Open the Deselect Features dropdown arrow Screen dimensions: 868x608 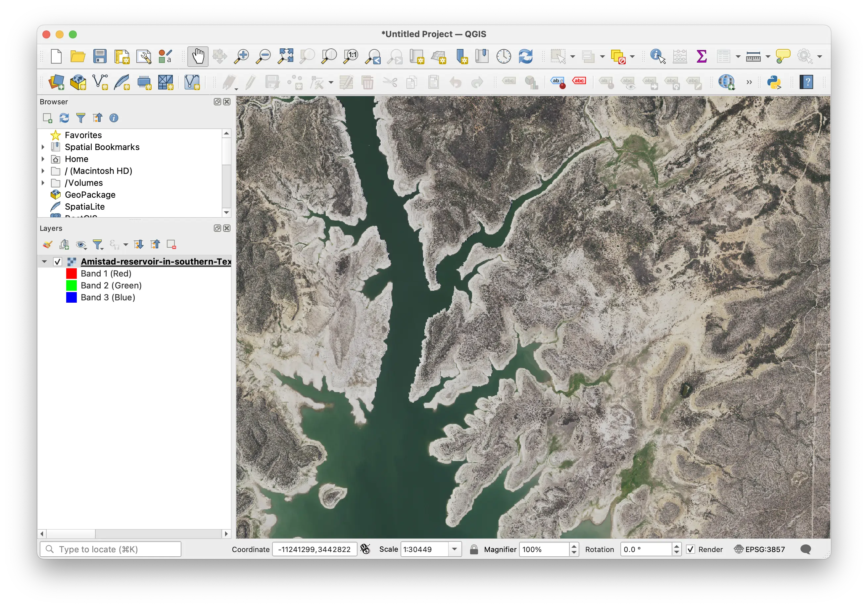tap(632, 57)
